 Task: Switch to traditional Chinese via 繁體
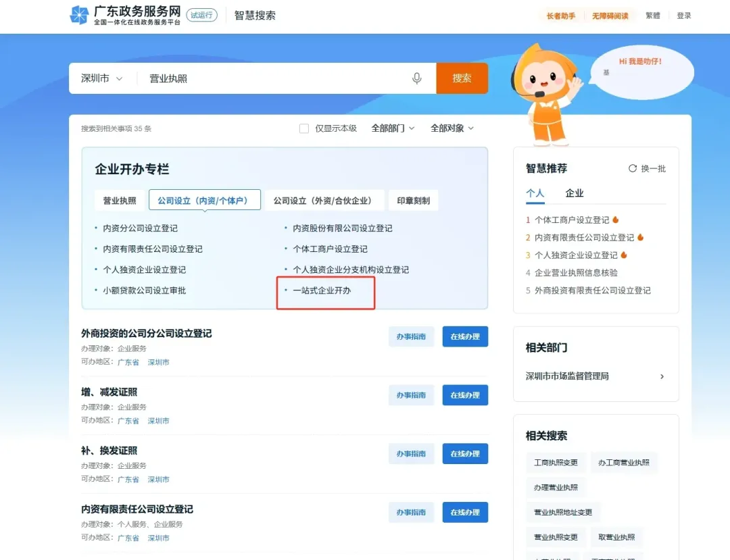tap(652, 15)
